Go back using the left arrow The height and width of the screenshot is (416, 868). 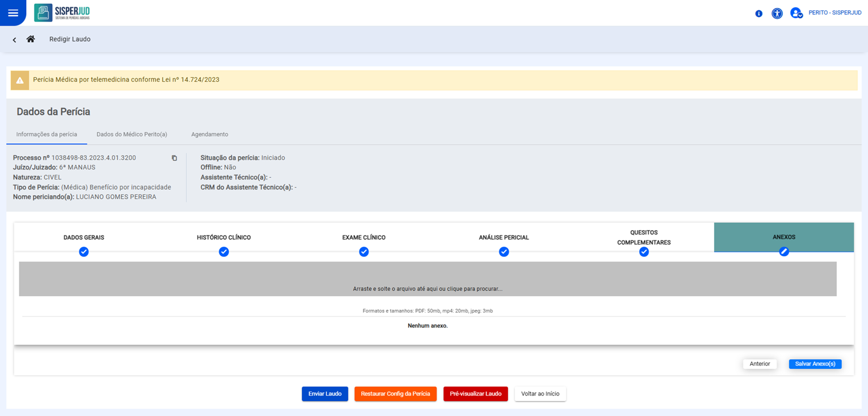[x=14, y=40]
